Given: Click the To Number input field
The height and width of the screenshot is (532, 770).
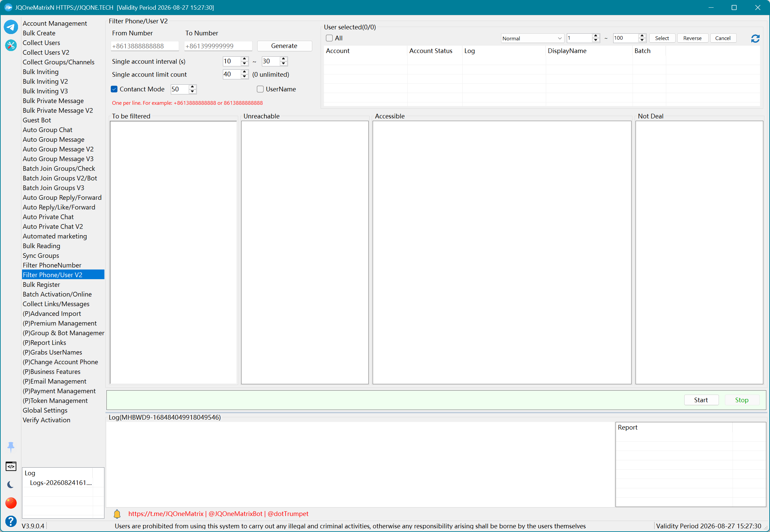Looking at the screenshot, I should coord(218,46).
